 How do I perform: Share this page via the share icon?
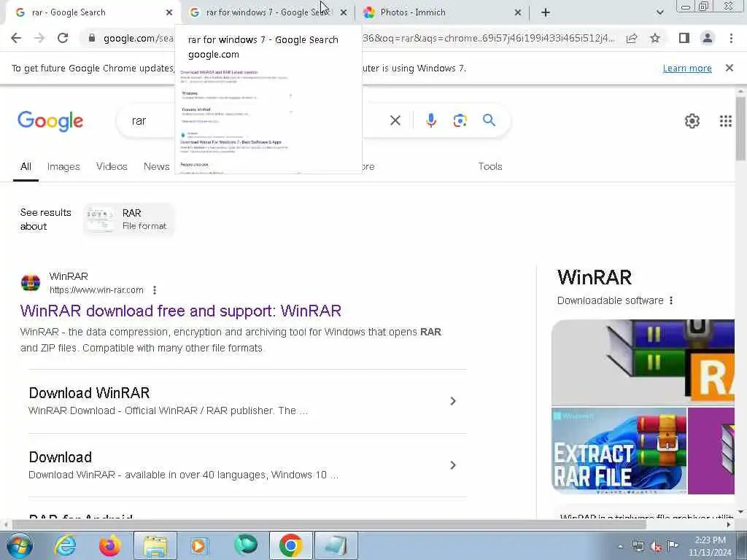coord(632,38)
